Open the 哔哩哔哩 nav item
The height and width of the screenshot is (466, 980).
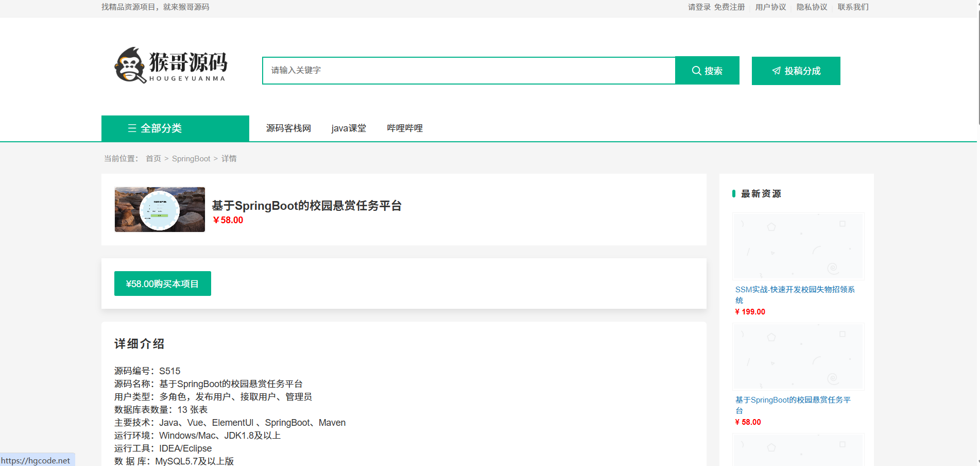tap(405, 128)
